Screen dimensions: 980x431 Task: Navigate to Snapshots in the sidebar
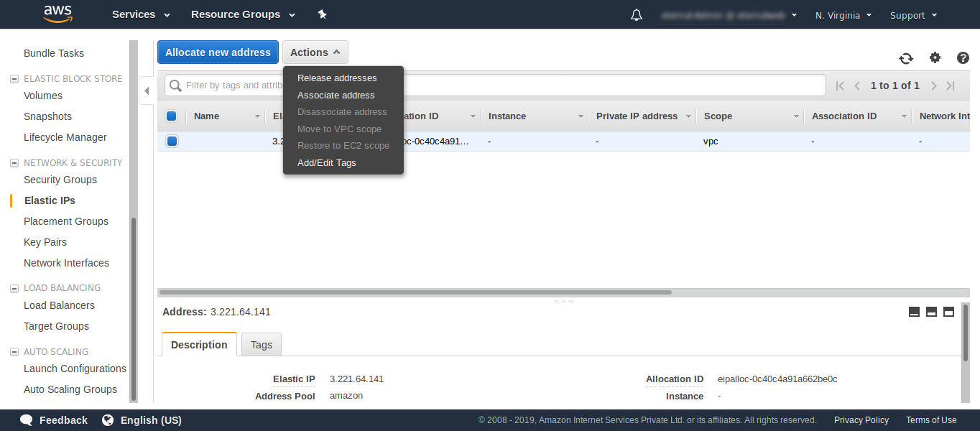tap(48, 116)
